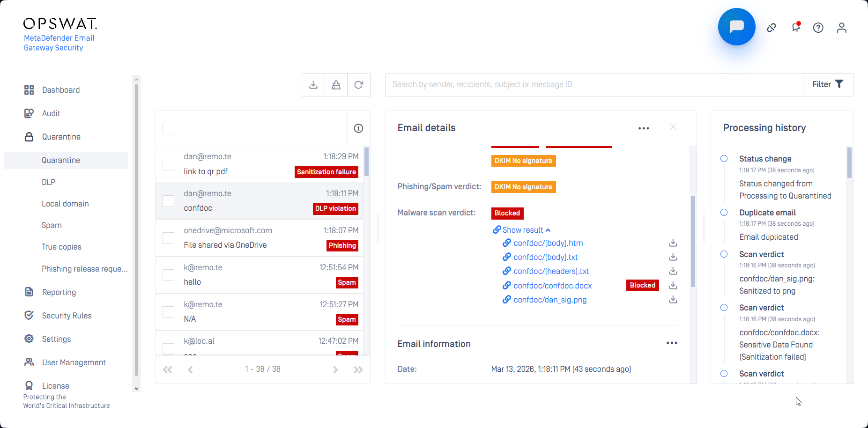Select the OneDrive phishing email checkbox
The image size is (868, 428).
pyautogui.click(x=168, y=238)
